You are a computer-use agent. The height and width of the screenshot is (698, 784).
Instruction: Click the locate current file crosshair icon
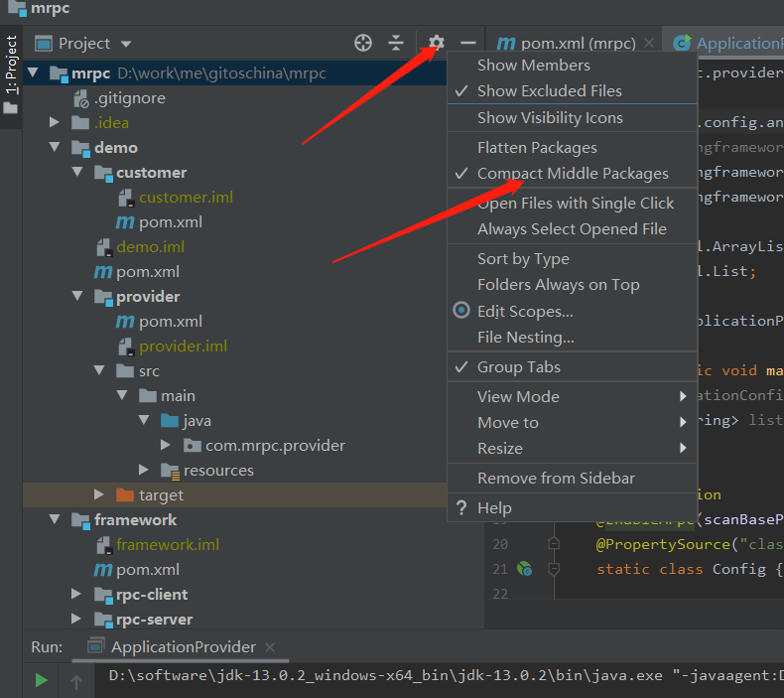coord(363,43)
